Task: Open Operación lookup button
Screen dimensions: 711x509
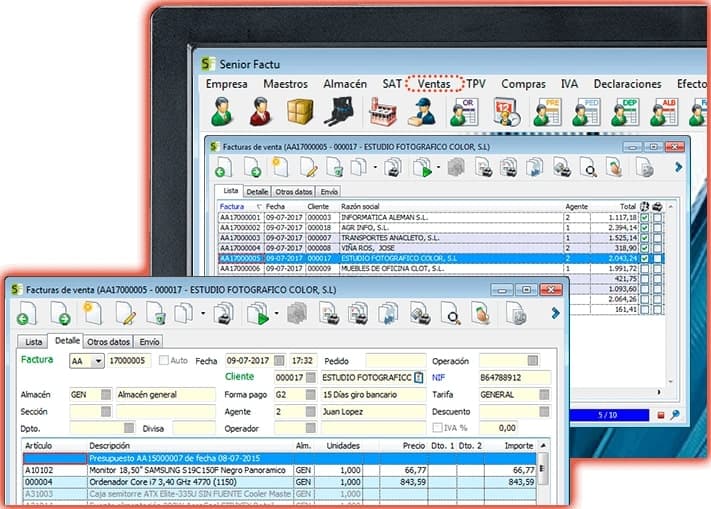Action: point(533,361)
